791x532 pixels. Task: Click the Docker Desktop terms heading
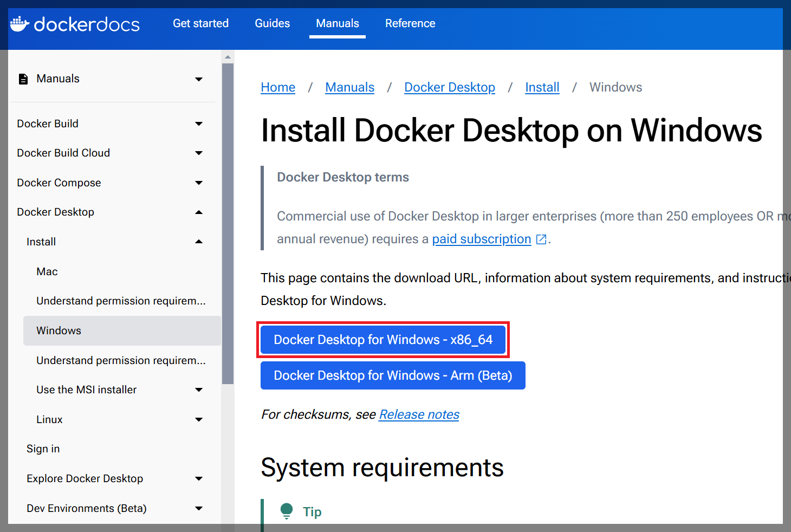coord(343,177)
